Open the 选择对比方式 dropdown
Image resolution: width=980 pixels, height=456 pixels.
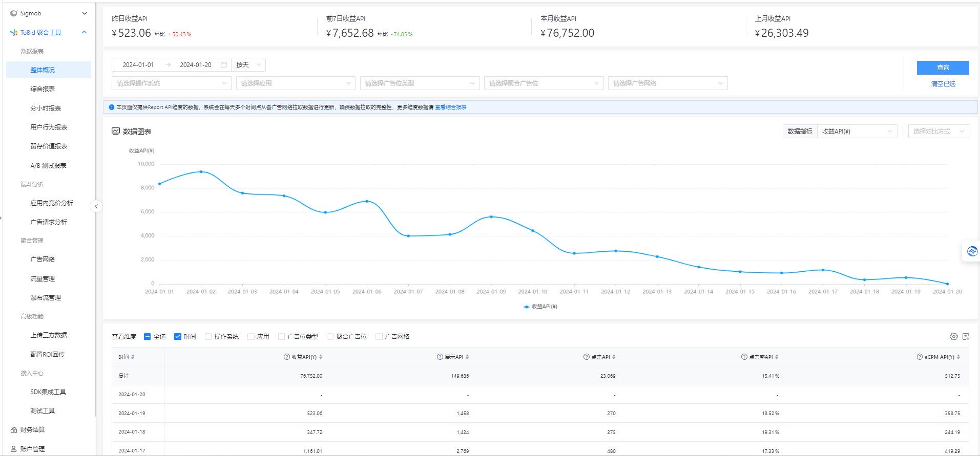[939, 132]
